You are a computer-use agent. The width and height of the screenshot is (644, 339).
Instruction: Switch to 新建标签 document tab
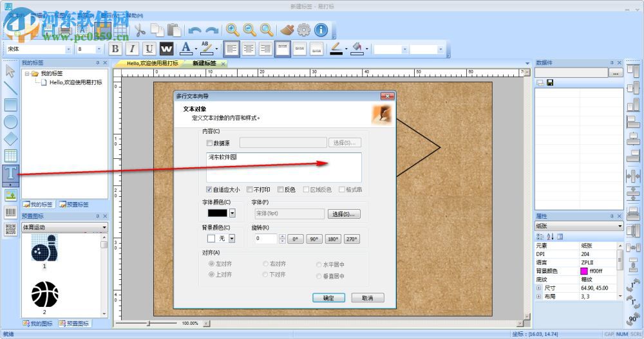pyautogui.click(x=205, y=63)
